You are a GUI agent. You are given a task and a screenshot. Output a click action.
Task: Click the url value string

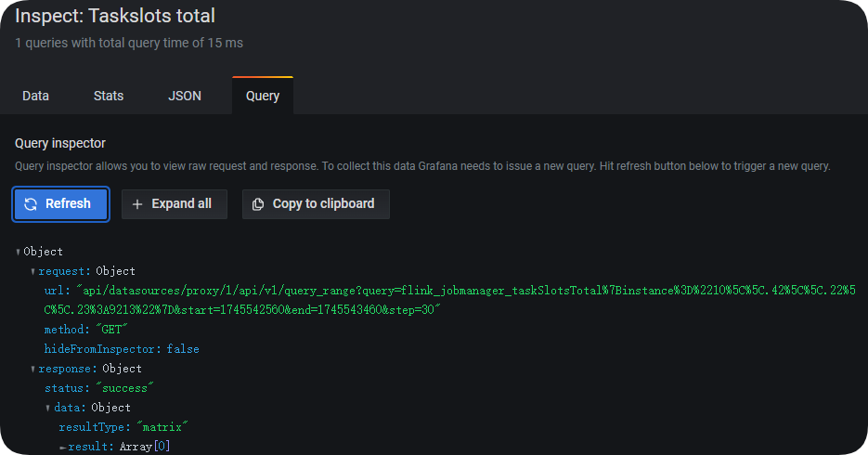[x=450, y=300]
